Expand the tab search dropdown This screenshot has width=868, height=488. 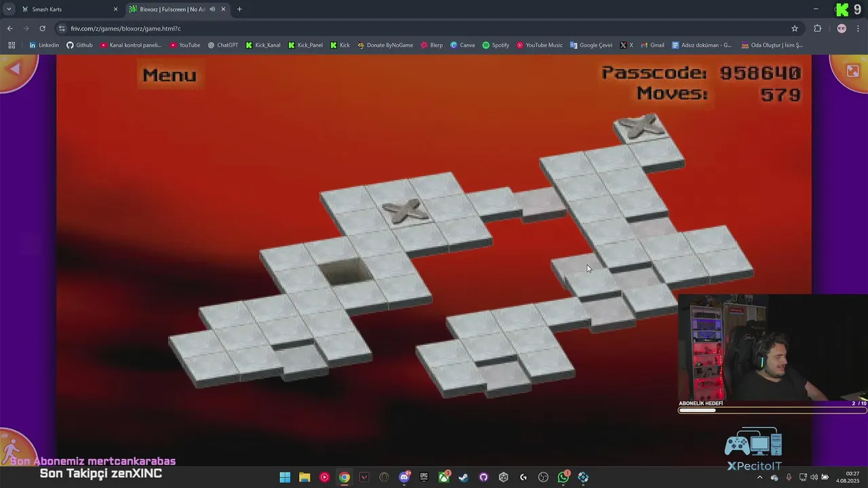pos(9,9)
